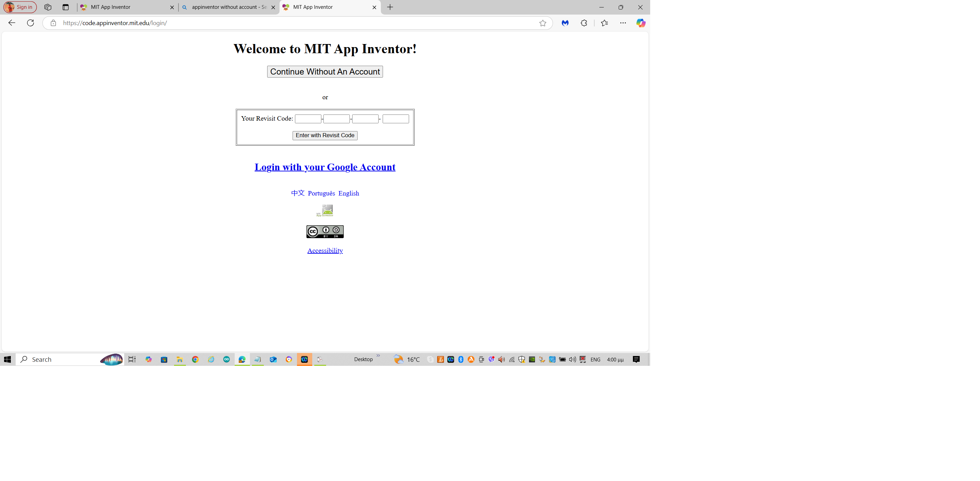Open Copilot from the taskbar
Image resolution: width=980 pixels, height=481 pixels.
coord(148,359)
